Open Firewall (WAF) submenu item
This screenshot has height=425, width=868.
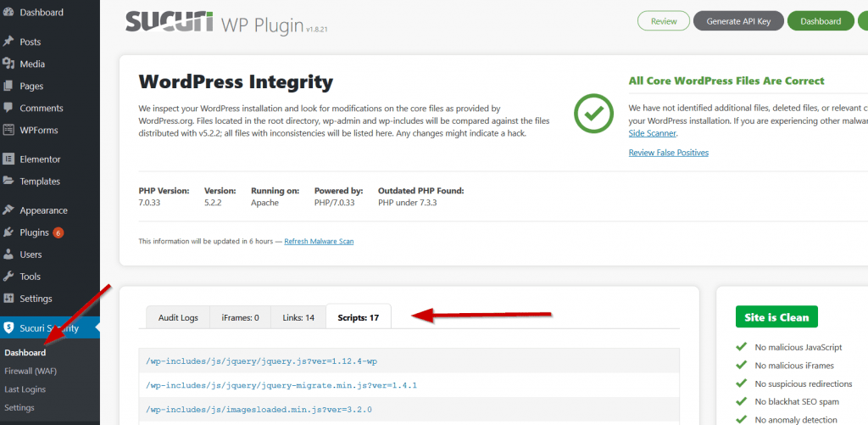click(x=31, y=371)
